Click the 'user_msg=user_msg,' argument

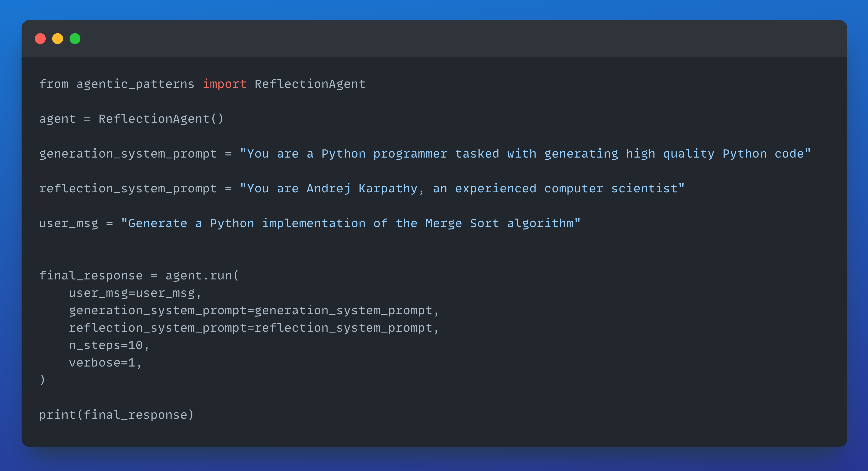click(135, 293)
